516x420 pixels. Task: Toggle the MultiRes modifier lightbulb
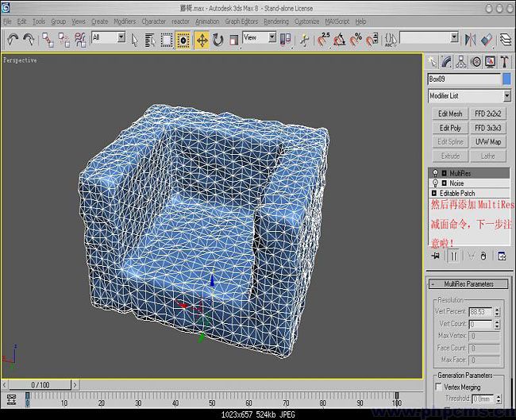[435, 173]
